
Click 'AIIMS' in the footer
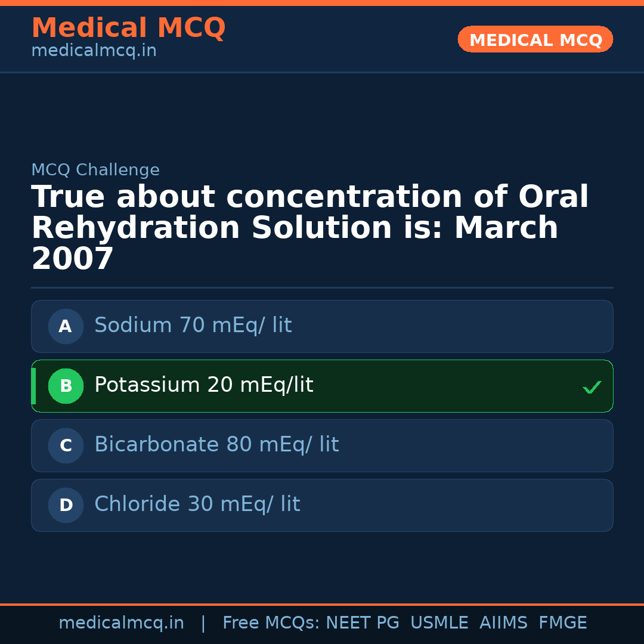click(503, 623)
